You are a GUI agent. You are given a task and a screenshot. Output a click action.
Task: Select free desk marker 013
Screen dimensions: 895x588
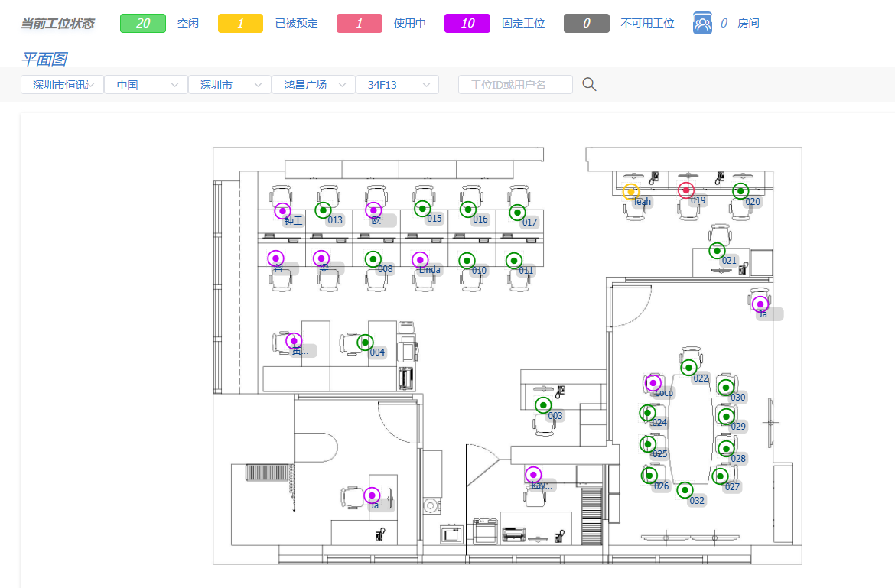(323, 210)
